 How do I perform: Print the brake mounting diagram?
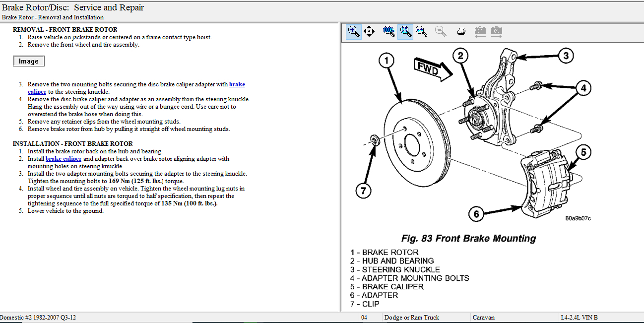coord(461,32)
